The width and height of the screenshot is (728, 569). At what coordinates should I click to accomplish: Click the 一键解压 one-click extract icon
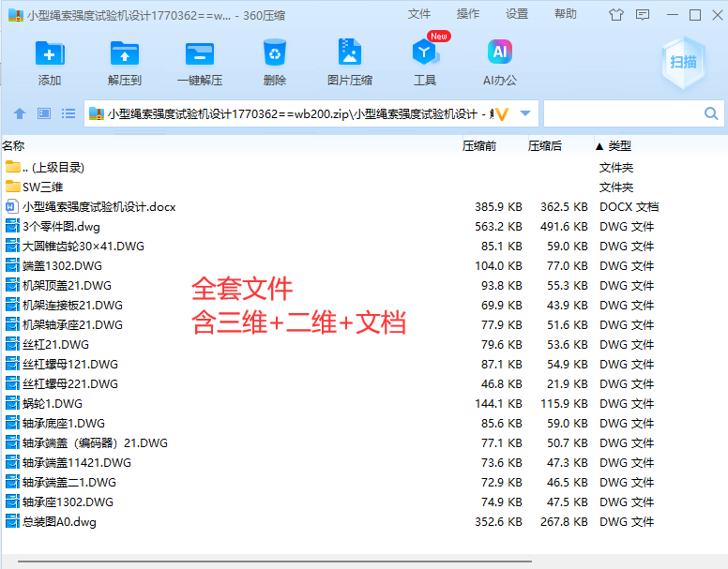click(x=200, y=53)
